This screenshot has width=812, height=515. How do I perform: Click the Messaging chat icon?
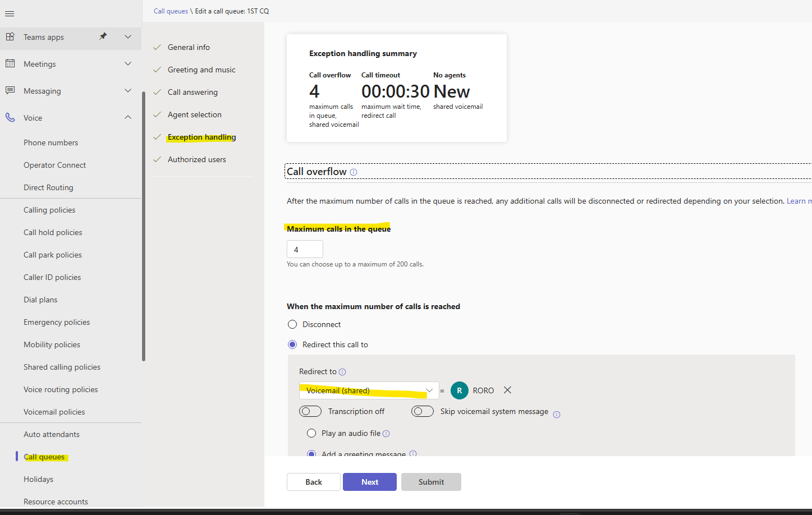click(x=10, y=90)
